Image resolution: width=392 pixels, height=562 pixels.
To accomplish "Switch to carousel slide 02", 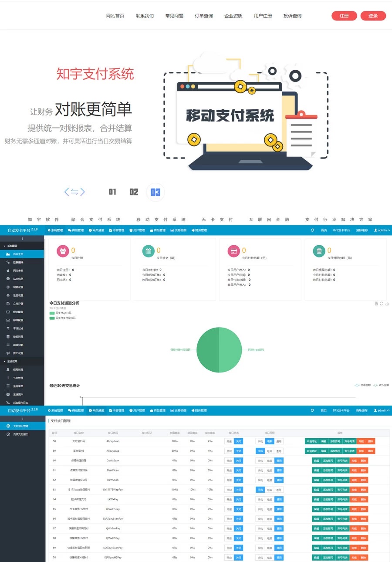I will pyautogui.click(x=134, y=192).
